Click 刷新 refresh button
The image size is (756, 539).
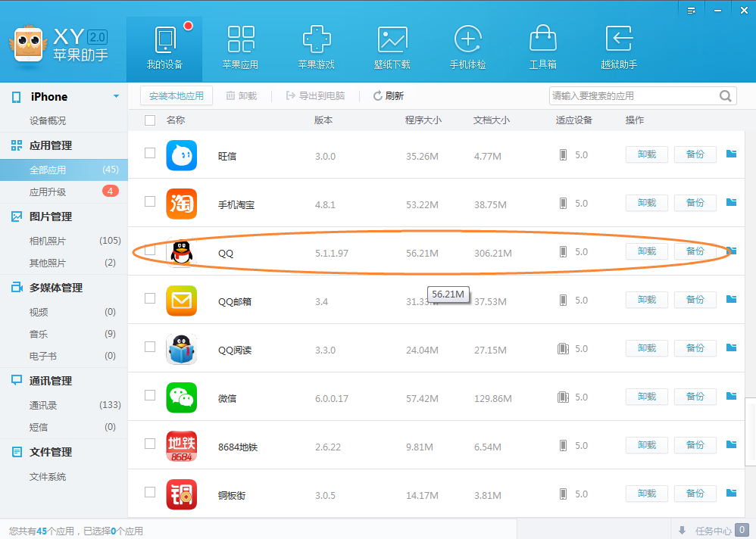(389, 96)
